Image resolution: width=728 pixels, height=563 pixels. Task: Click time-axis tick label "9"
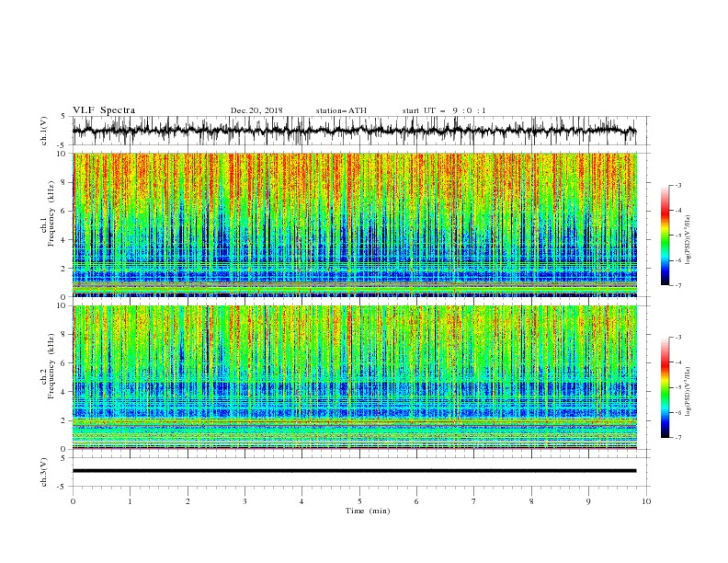pyautogui.click(x=588, y=501)
